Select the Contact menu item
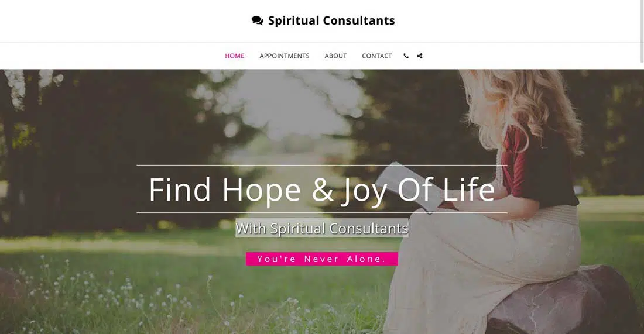 pos(377,56)
